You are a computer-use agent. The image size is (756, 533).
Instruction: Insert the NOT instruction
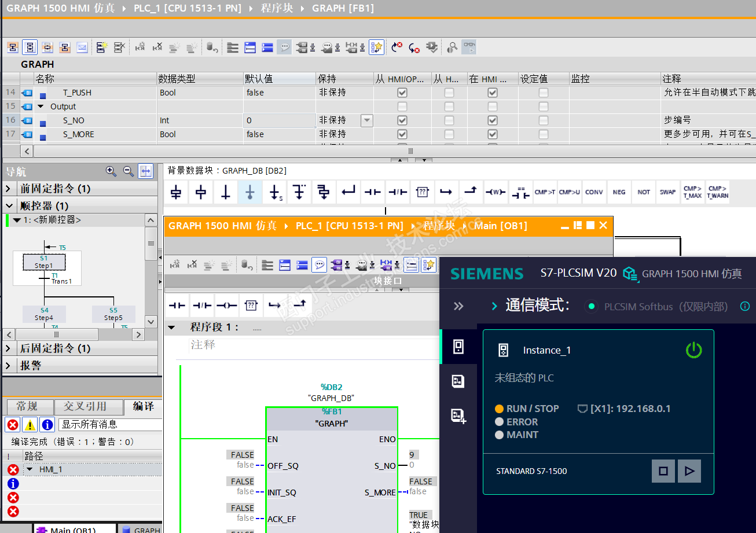point(644,192)
